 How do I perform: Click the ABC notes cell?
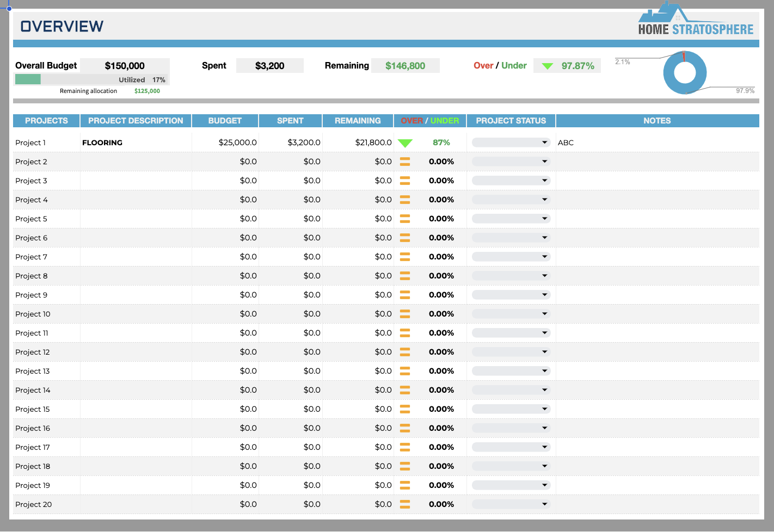658,143
